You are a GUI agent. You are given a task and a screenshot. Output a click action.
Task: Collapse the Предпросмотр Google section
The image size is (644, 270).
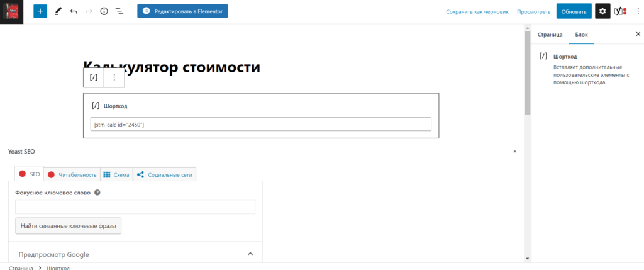(x=250, y=254)
